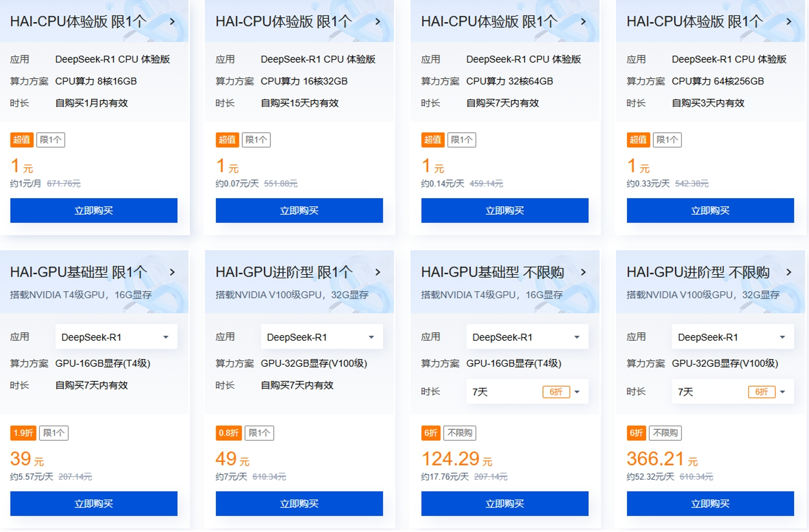Click text 约0.33元/天
Screen dimensions: 809x532
(648, 183)
